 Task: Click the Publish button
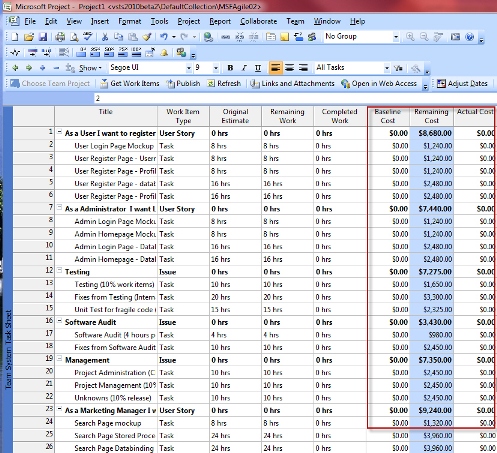tap(184, 83)
